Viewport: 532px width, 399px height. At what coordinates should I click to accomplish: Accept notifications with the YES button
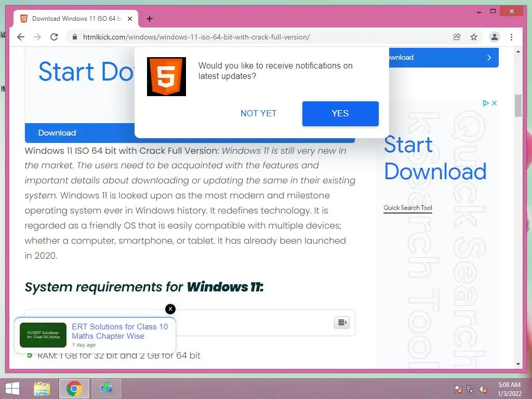[340, 114]
